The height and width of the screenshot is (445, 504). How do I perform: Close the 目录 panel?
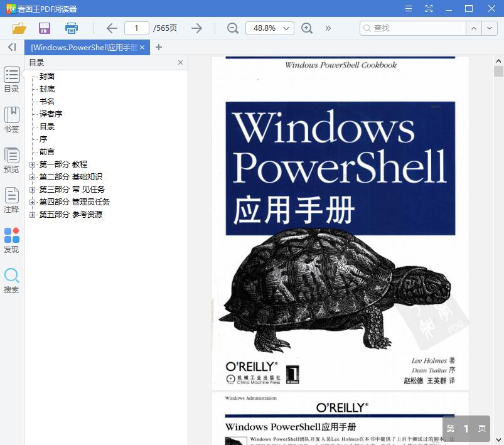coord(180,63)
